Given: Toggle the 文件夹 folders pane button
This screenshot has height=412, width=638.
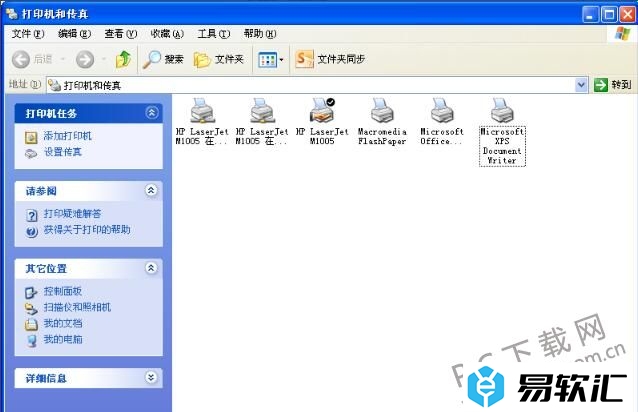Looking at the screenshot, I should click(x=218, y=59).
